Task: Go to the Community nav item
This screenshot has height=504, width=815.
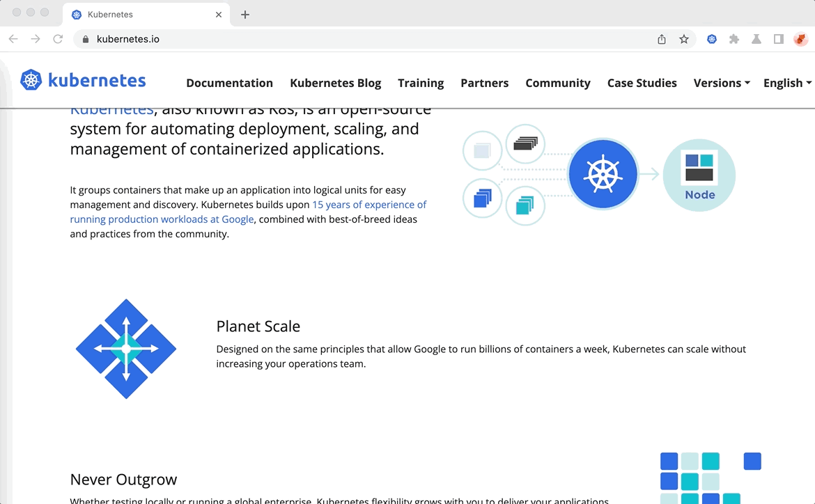Action: click(x=558, y=83)
